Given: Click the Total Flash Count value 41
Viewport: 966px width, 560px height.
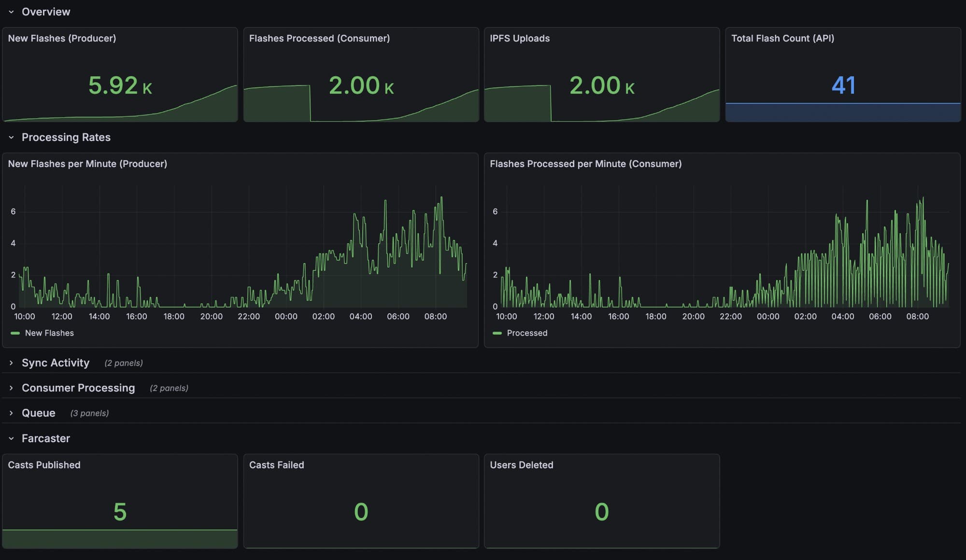Looking at the screenshot, I should pyautogui.click(x=843, y=85).
